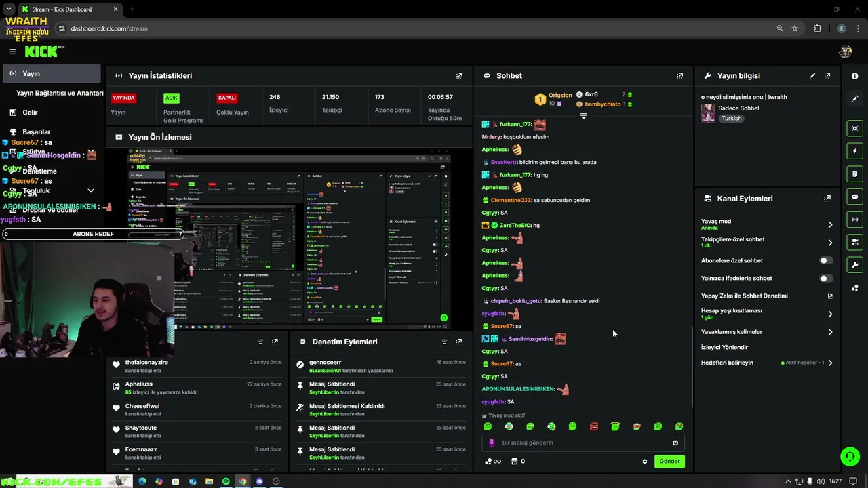Open chat settings gear next to Gönder
This screenshot has height=488, width=868.
[645, 462]
